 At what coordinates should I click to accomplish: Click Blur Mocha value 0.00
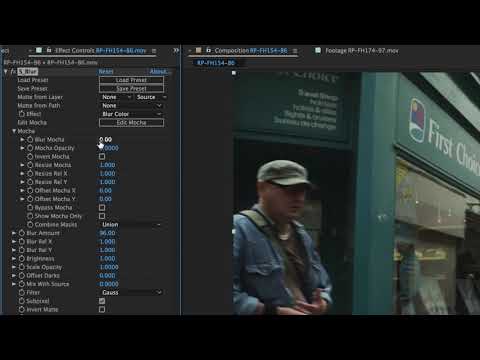[105, 139]
